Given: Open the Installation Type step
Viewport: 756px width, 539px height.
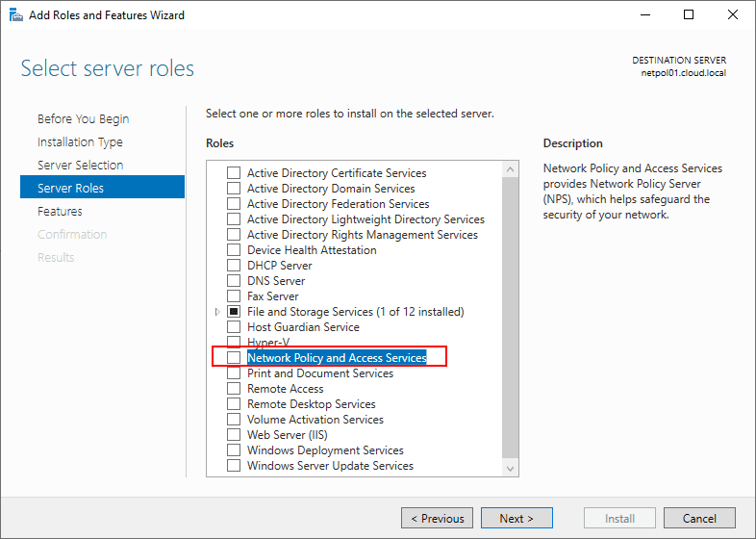Looking at the screenshot, I should point(80,142).
